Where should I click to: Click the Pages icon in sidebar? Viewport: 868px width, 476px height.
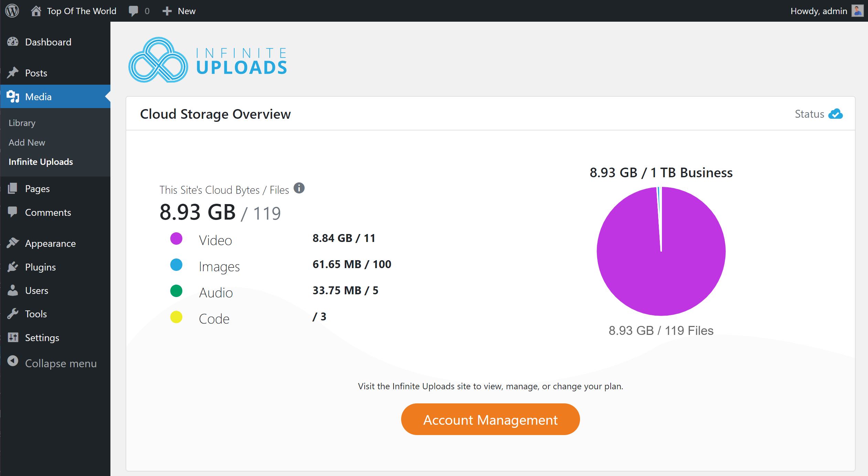coord(13,189)
